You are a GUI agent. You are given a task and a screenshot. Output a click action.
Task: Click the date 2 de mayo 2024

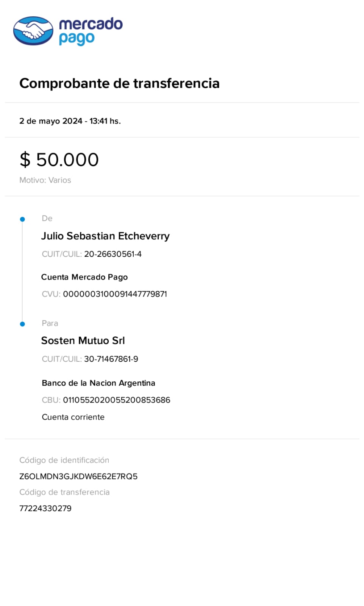pyautogui.click(x=51, y=121)
